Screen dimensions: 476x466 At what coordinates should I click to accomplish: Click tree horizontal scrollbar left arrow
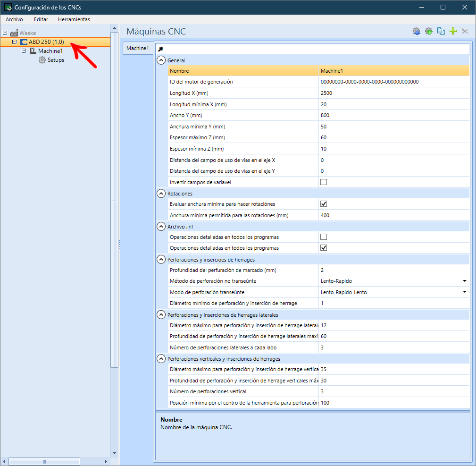pyautogui.click(x=4, y=461)
